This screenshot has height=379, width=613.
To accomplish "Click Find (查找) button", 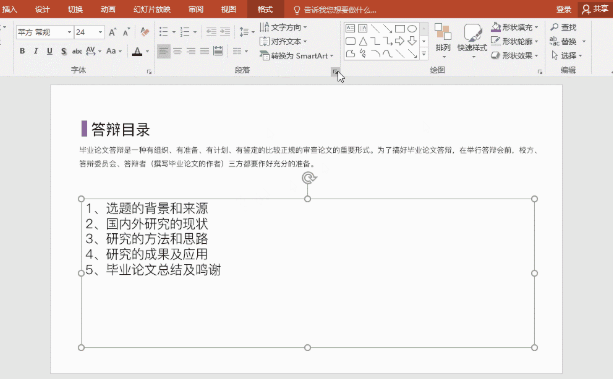I will tap(563, 27).
